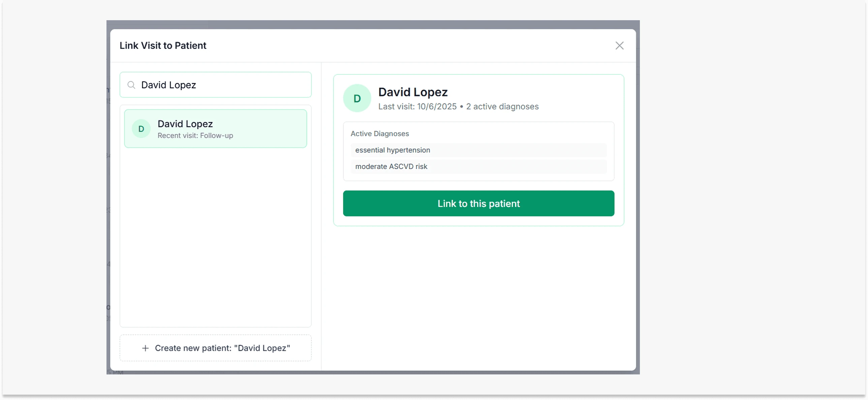This screenshot has height=400, width=868.
Task: Click the "Recent visit: Follow-up" subtitle
Action: tap(195, 135)
